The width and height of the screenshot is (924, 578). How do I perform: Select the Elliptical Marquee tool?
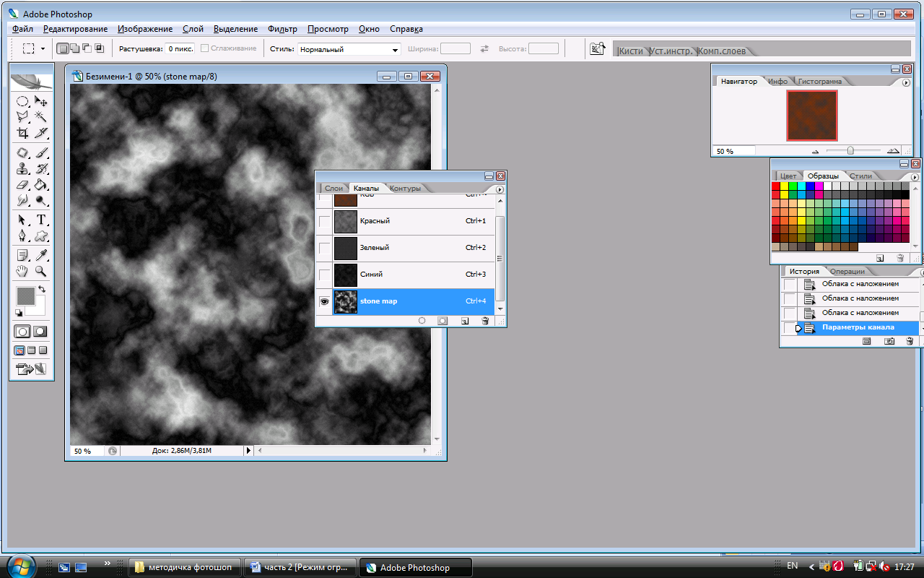click(22, 102)
